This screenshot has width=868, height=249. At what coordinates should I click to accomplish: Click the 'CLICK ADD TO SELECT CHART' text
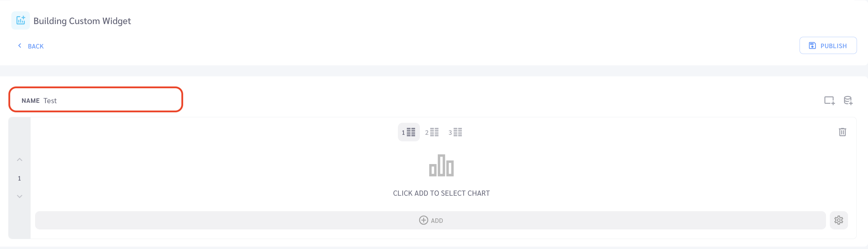[x=441, y=193]
